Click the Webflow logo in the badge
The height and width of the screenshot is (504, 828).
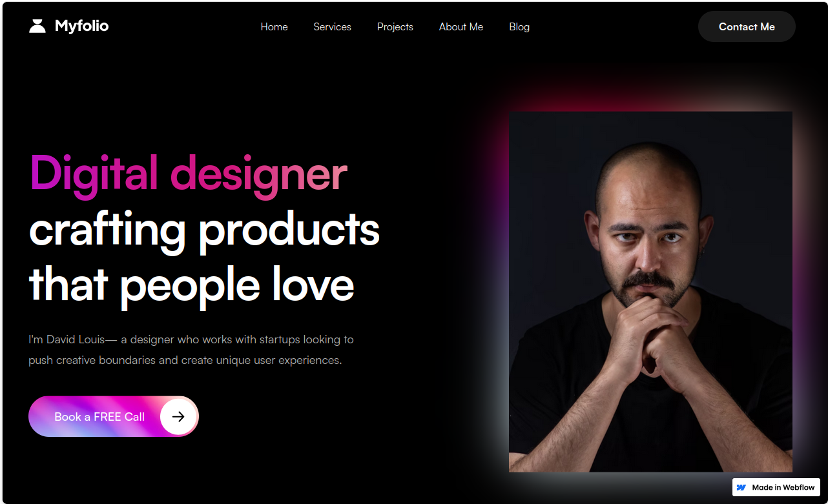(x=741, y=487)
